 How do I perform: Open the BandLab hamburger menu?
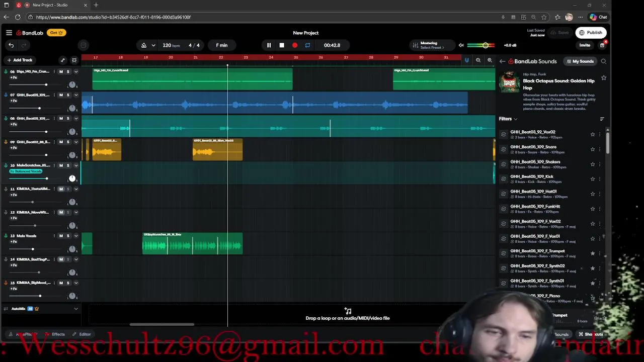9,33
